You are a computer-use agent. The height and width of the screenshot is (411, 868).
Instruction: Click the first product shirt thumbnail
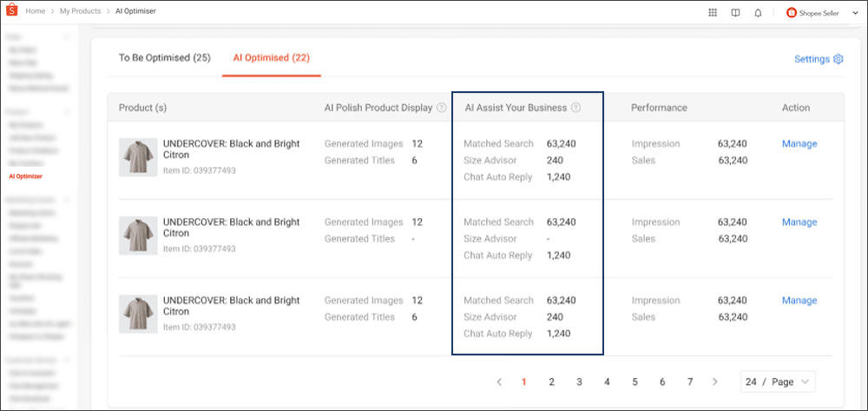click(x=137, y=157)
